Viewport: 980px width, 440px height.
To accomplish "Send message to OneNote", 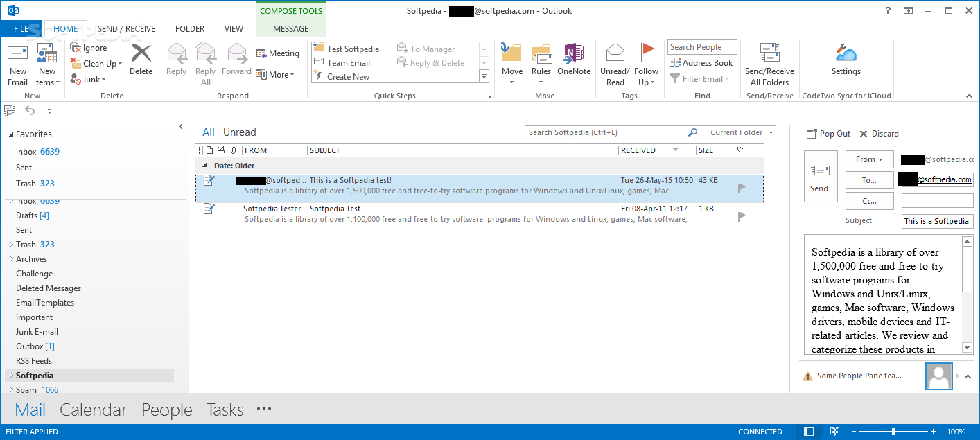I will click(x=574, y=60).
